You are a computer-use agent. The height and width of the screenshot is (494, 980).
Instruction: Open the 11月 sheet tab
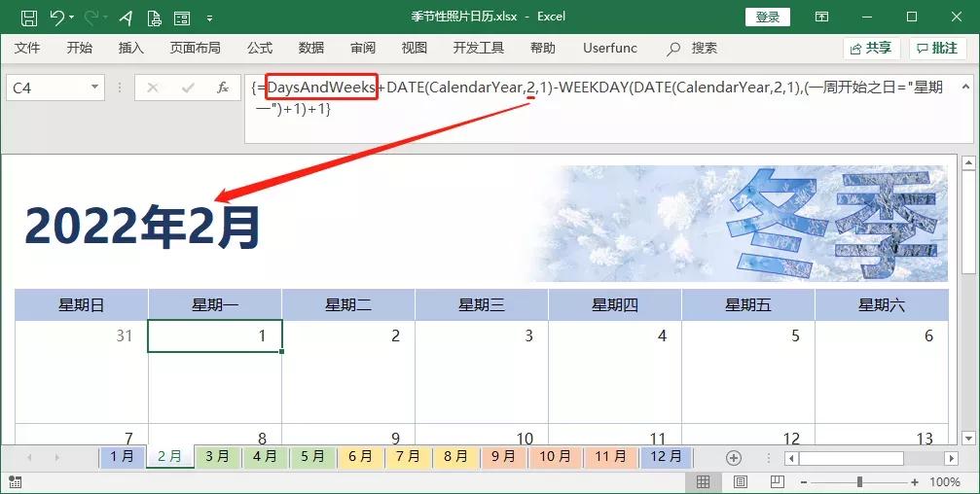(x=610, y=456)
